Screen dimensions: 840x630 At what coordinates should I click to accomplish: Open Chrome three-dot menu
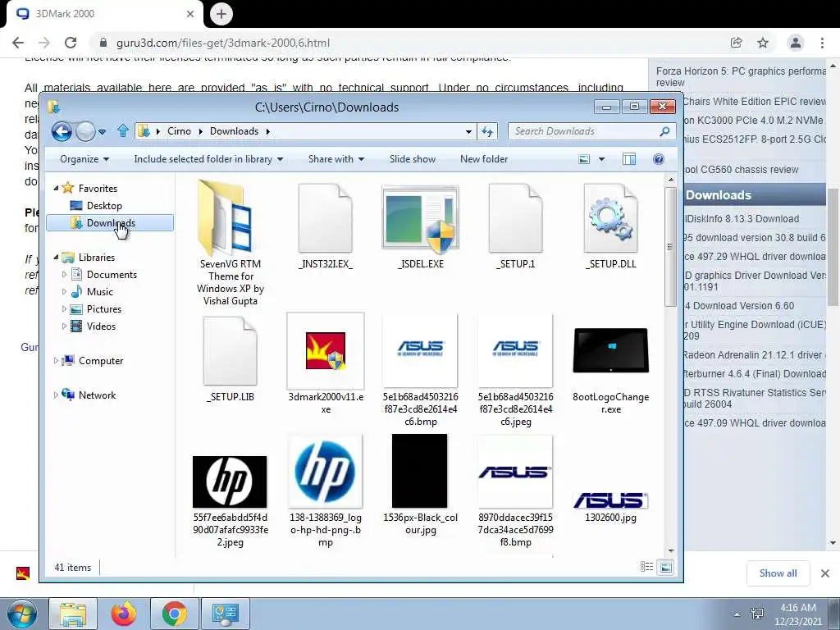[x=822, y=43]
